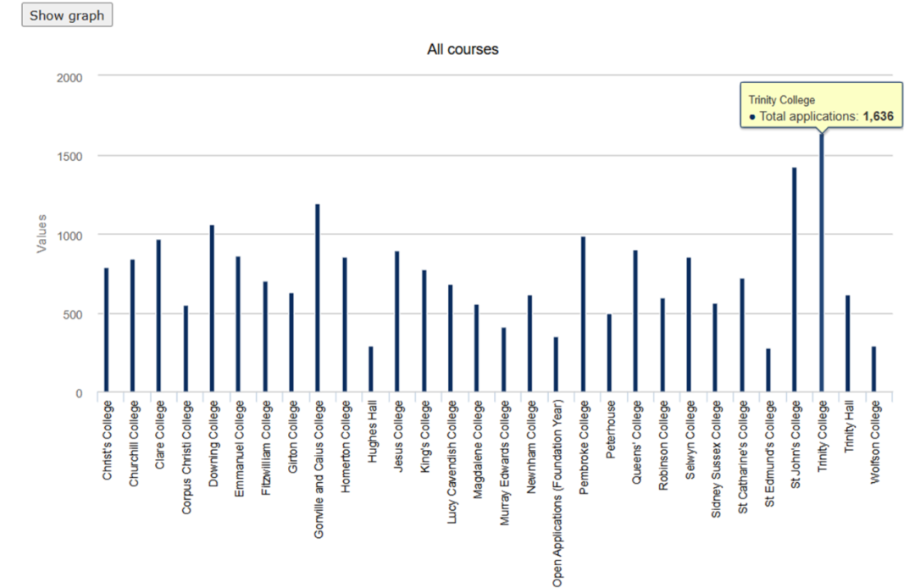Click the Show graph button
Viewport: 915px width, 588px height.
tap(67, 15)
